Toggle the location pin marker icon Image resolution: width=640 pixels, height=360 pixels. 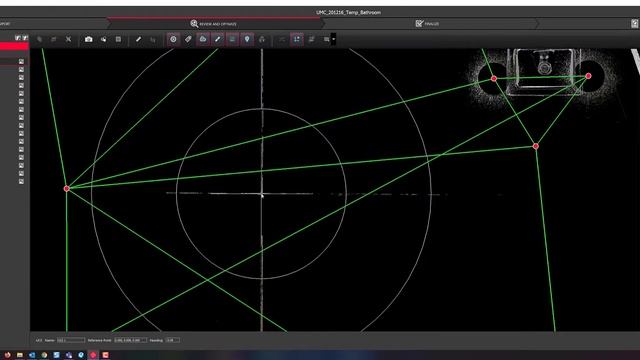(x=247, y=39)
